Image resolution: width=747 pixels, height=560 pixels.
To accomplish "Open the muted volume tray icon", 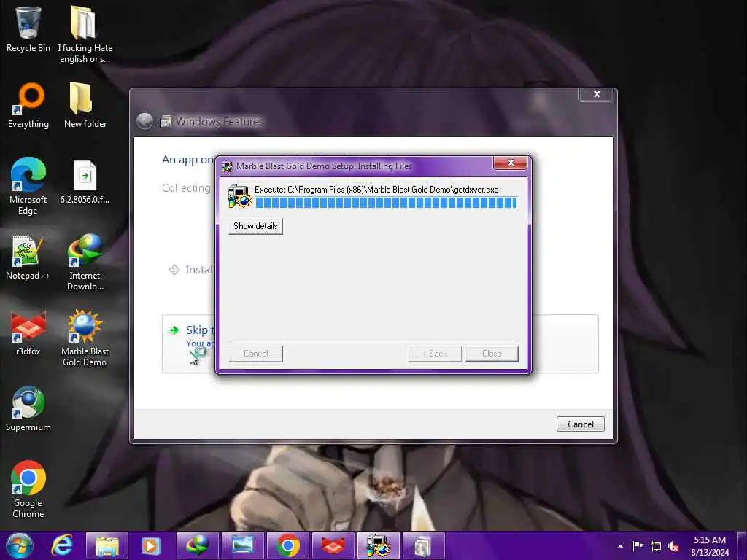I will click(x=673, y=547).
